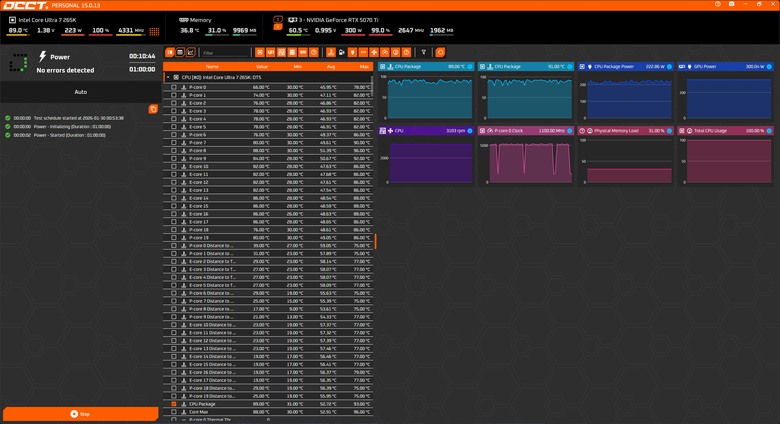This screenshot has height=424, width=780.
Task: Copy the test log with the clipboard icon
Action: [x=153, y=109]
